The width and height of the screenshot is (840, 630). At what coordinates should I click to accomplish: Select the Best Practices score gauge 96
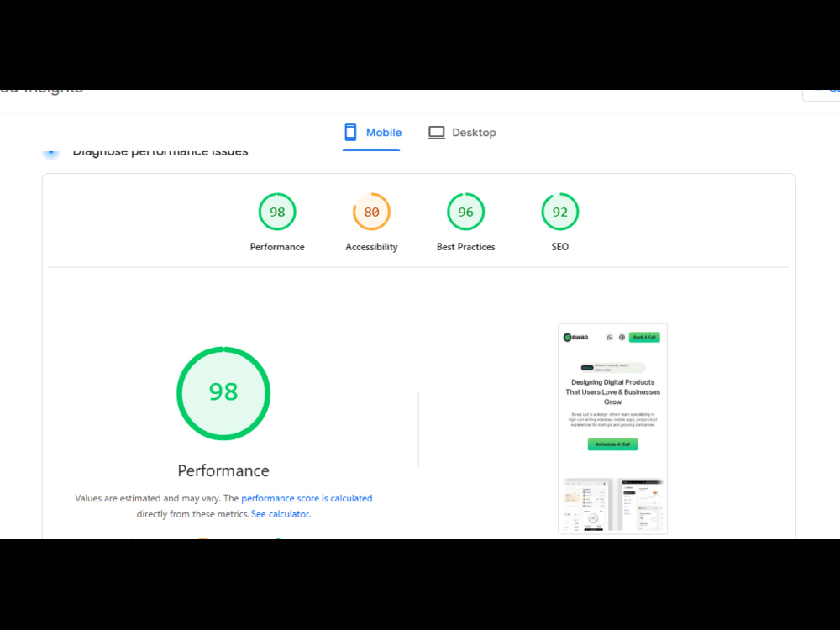[465, 212]
